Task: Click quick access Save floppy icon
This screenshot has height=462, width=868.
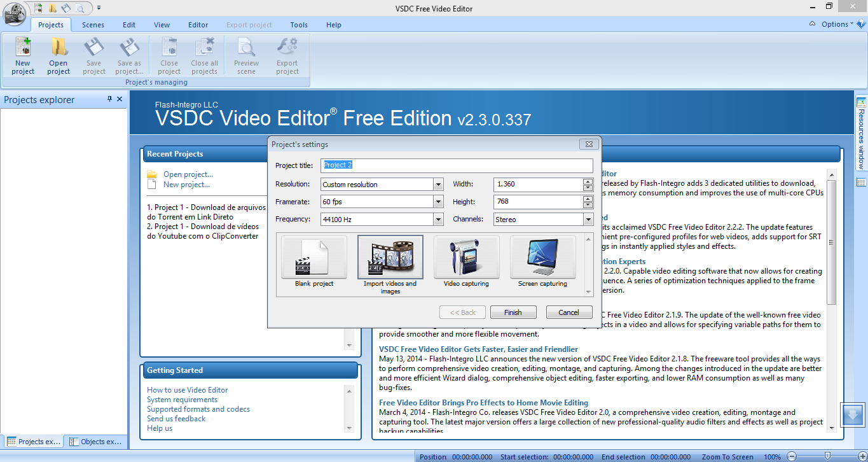Action: [66, 8]
